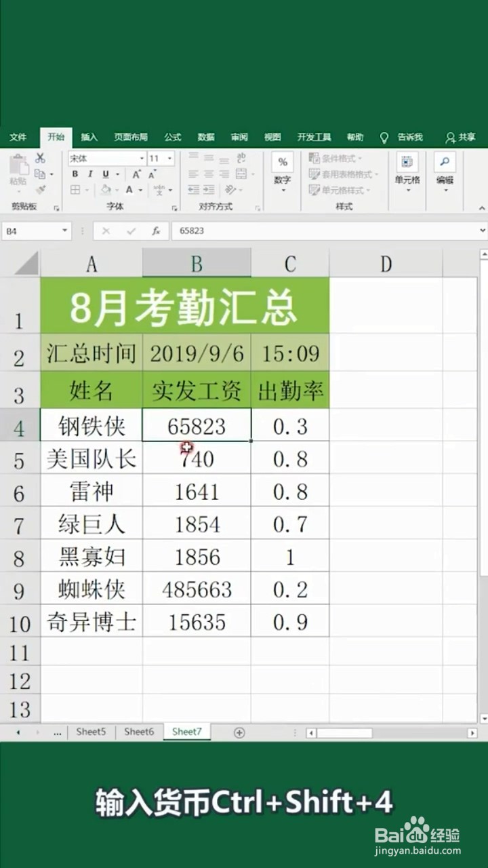The image size is (488, 868).
Task: Switch to the 页面布局 Page Layout tab
Action: coord(131,137)
